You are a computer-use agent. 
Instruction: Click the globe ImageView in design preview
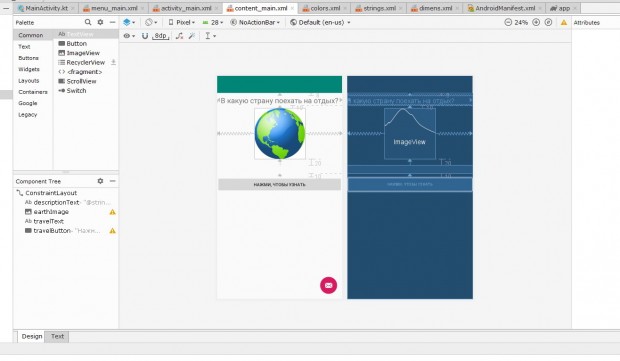(x=280, y=134)
